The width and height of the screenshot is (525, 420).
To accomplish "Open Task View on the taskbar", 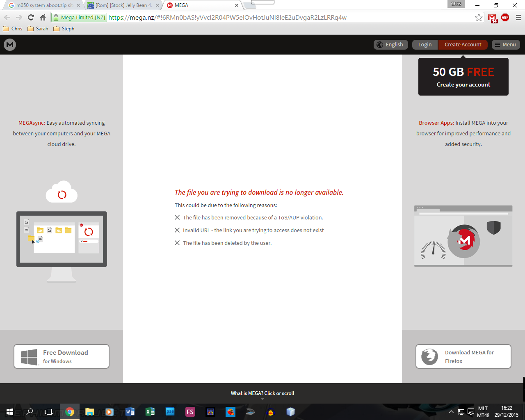I will point(49,412).
